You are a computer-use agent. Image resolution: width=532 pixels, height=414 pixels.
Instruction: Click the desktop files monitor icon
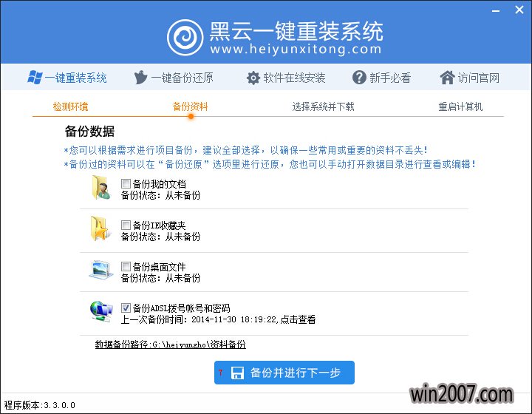pyautogui.click(x=101, y=270)
